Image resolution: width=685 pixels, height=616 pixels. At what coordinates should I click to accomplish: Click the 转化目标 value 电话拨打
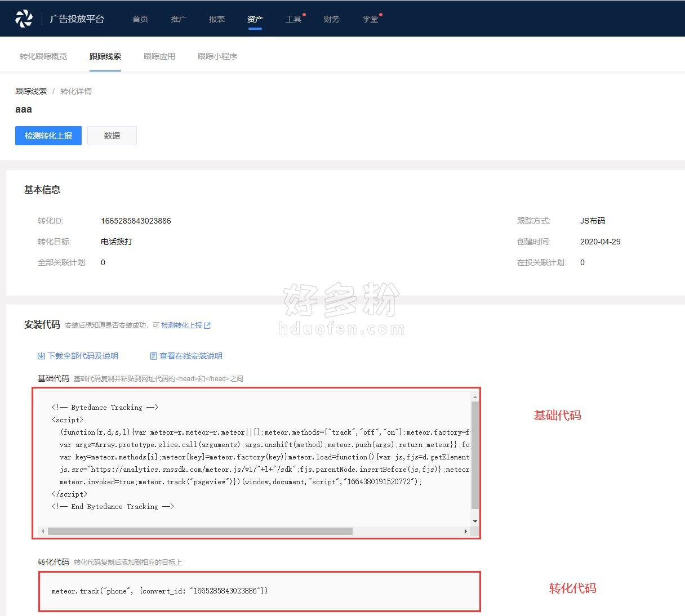click(x=117, y=242)
